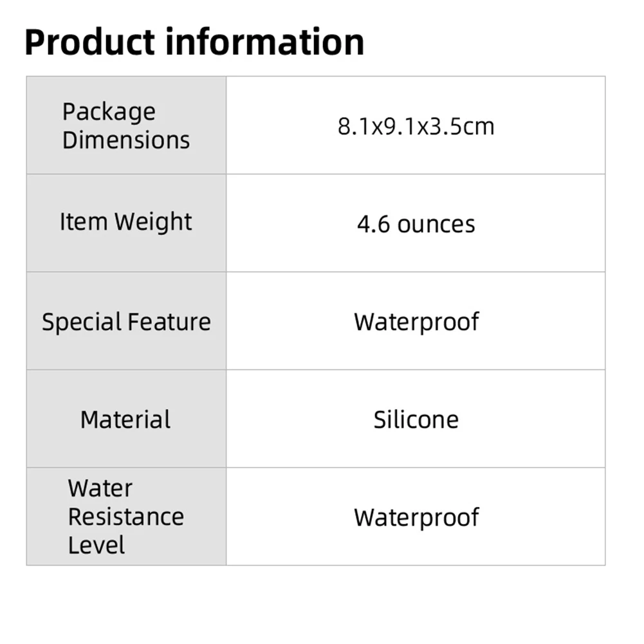This screenshot has height=644, width=644.
Task: Click the word "Feature" in the third row
Action: 169,322
